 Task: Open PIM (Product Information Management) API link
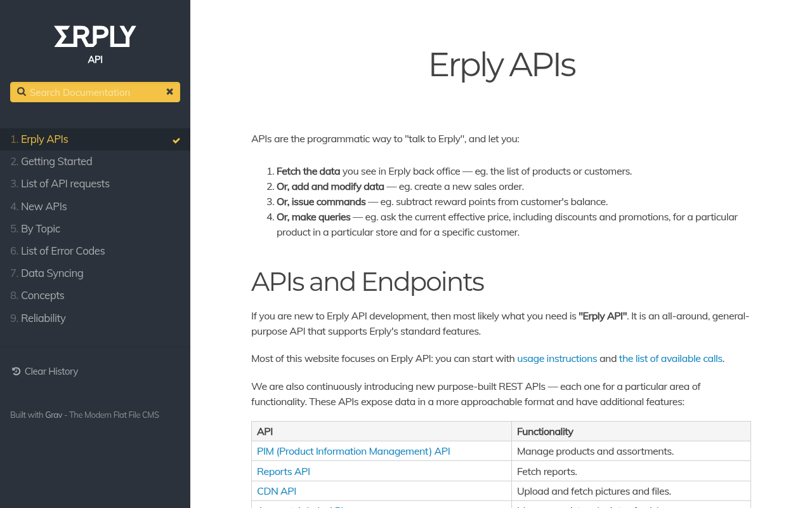[353, 451]
